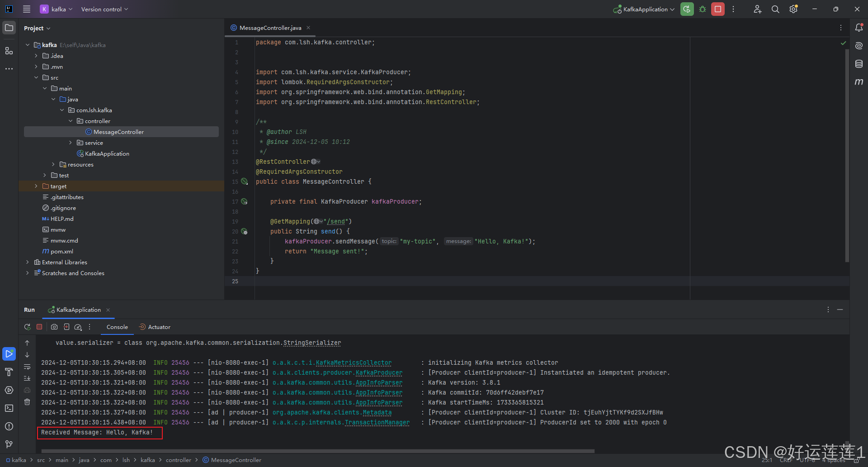Click the /send mapping link in editor
This screenshot has width=868, height=467.
[336, 221]
